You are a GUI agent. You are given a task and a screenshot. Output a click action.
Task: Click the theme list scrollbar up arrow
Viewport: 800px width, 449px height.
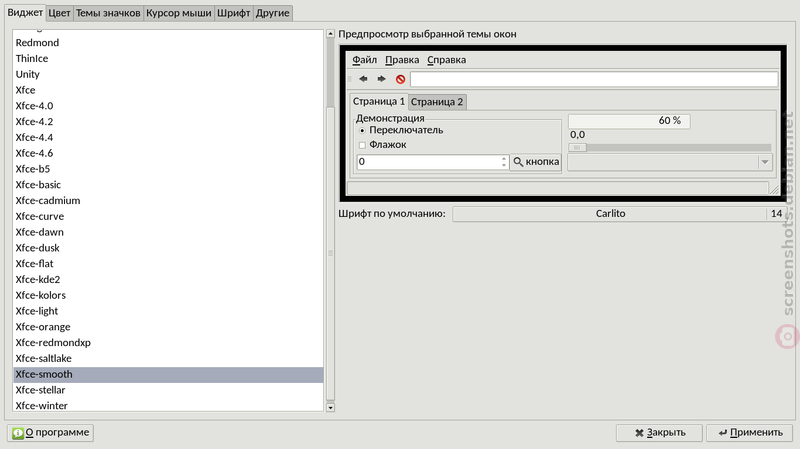330,34
